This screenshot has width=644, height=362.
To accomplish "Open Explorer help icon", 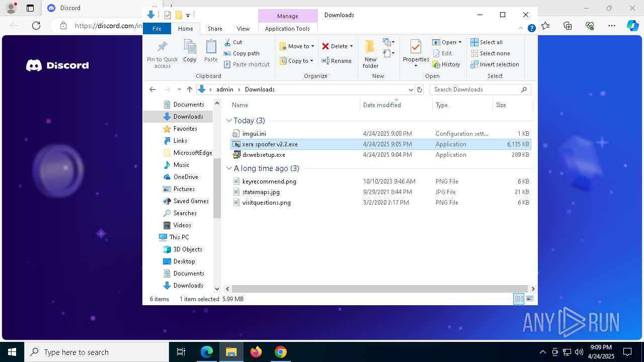I will 531,29.
